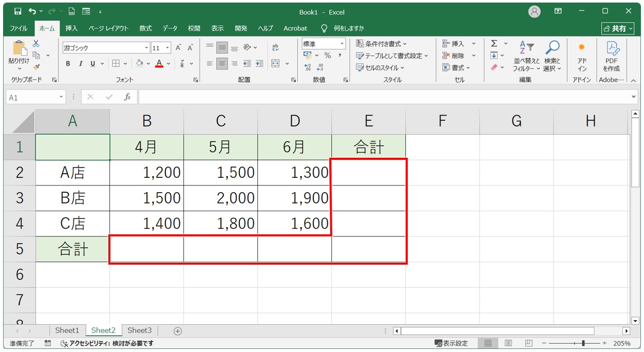Switch to the データ tab
This screenshot has height=352, width=644.
[170, 28]
